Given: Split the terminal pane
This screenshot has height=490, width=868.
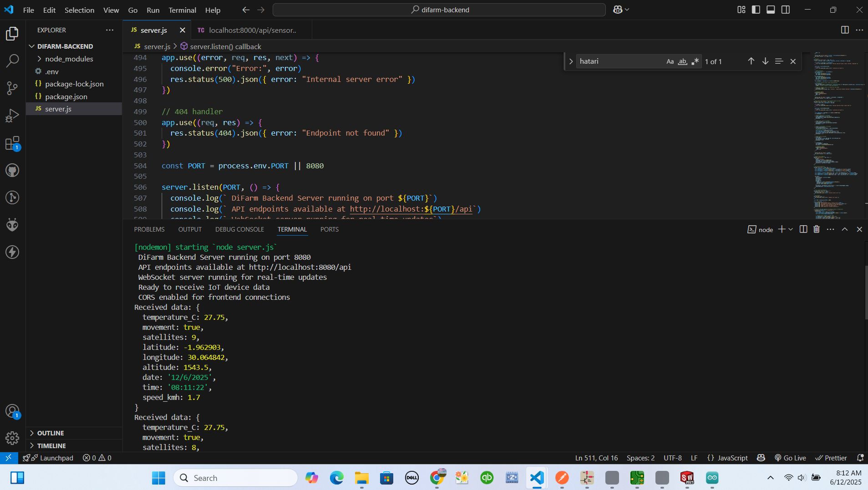Looking at the screenshot, I should click(x=803, y=229).
